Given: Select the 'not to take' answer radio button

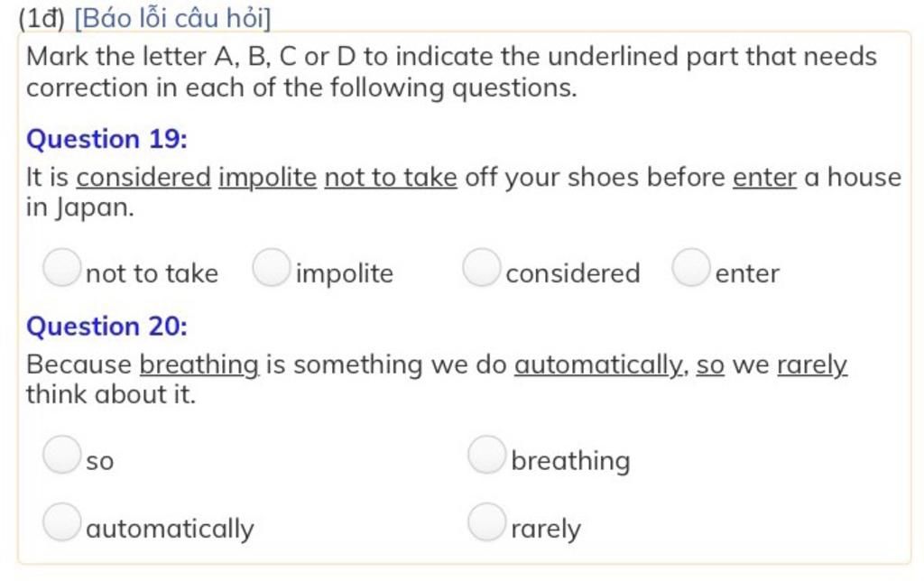Looking at the screenshot, I should [x=62, y=267].
